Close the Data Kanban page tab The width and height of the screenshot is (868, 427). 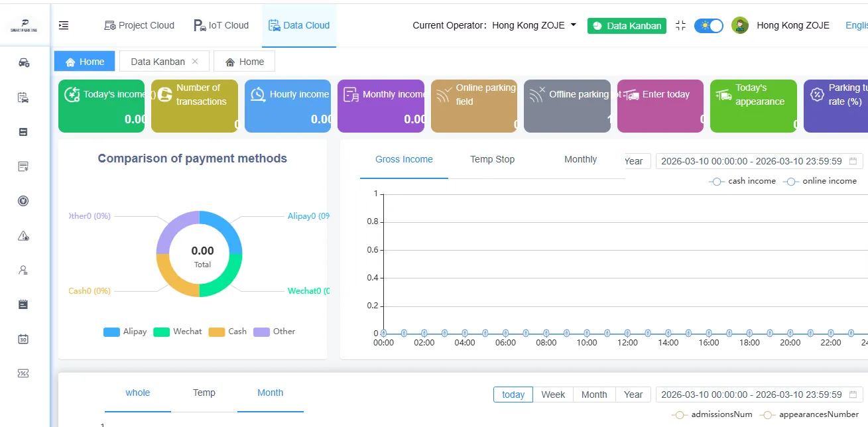(195, 62)
